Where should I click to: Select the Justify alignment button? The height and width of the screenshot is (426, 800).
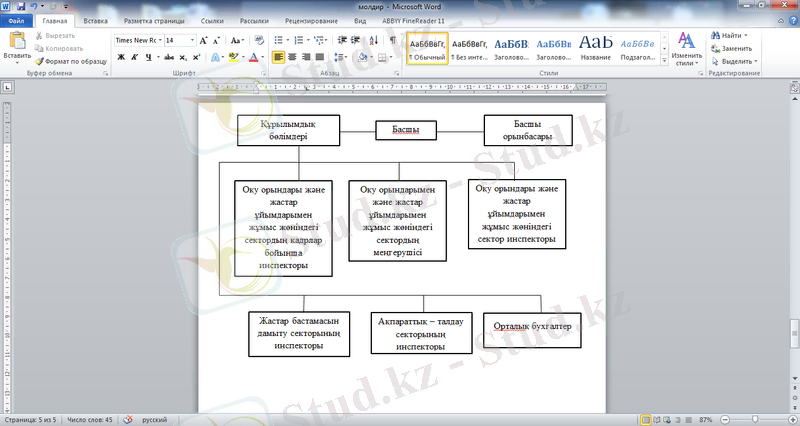coord(320,57)
